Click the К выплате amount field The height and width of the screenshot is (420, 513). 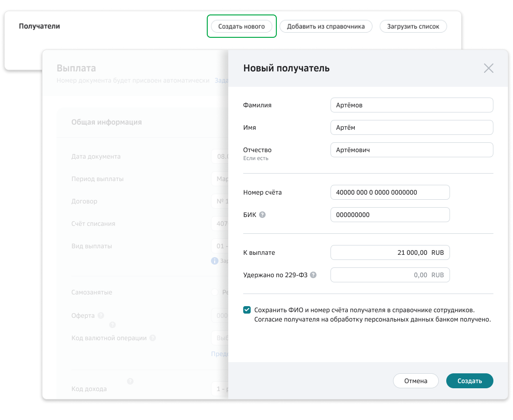point(390,252)
